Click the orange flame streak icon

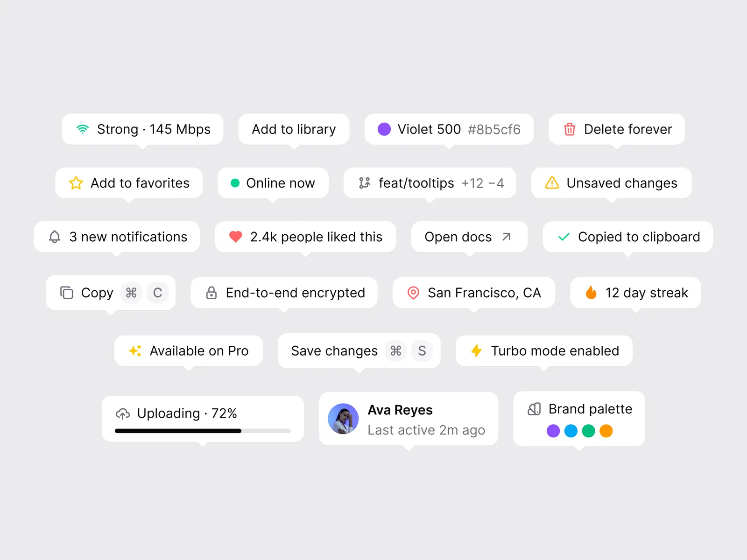click(591, 293)
